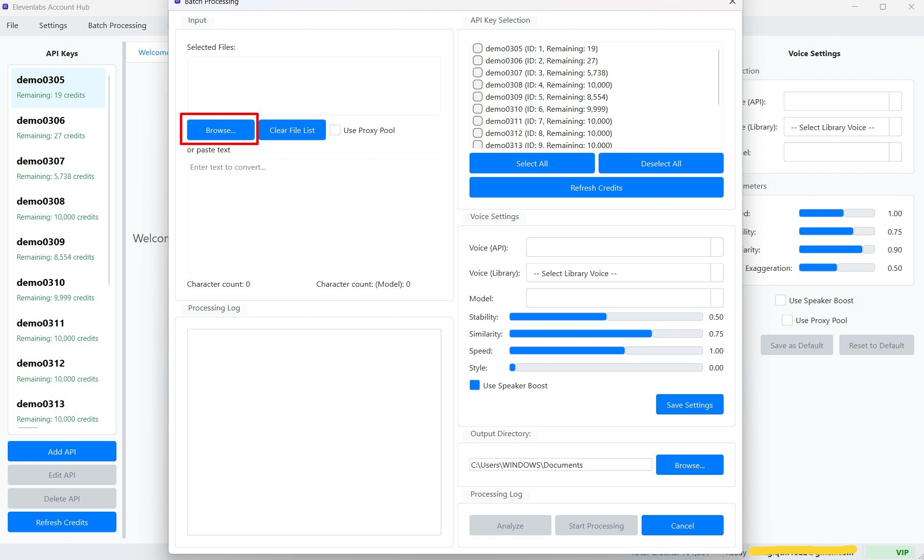Screen dimensions: 924x560
Task: Click the API Key Selection list scrollbar
Action: 719,77
